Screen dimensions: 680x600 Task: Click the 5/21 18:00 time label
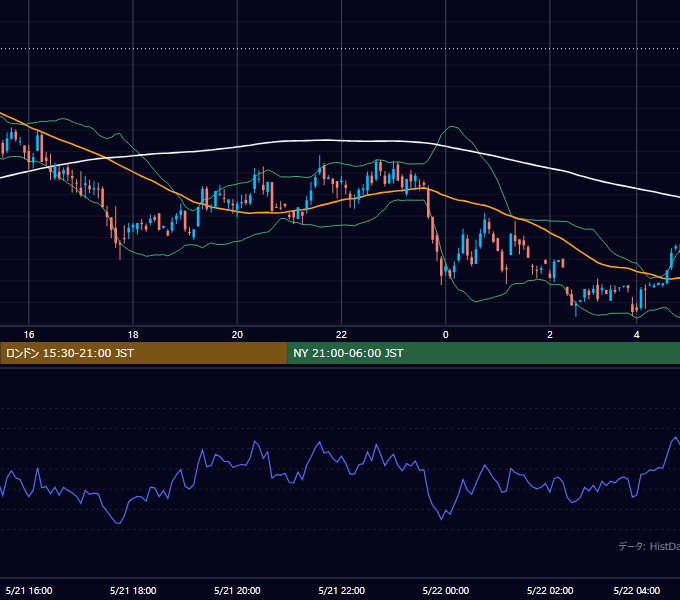click(133, 590)
